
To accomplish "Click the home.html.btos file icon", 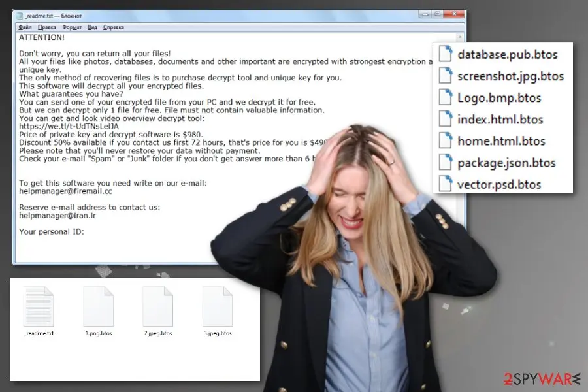I will coord(446,140).
